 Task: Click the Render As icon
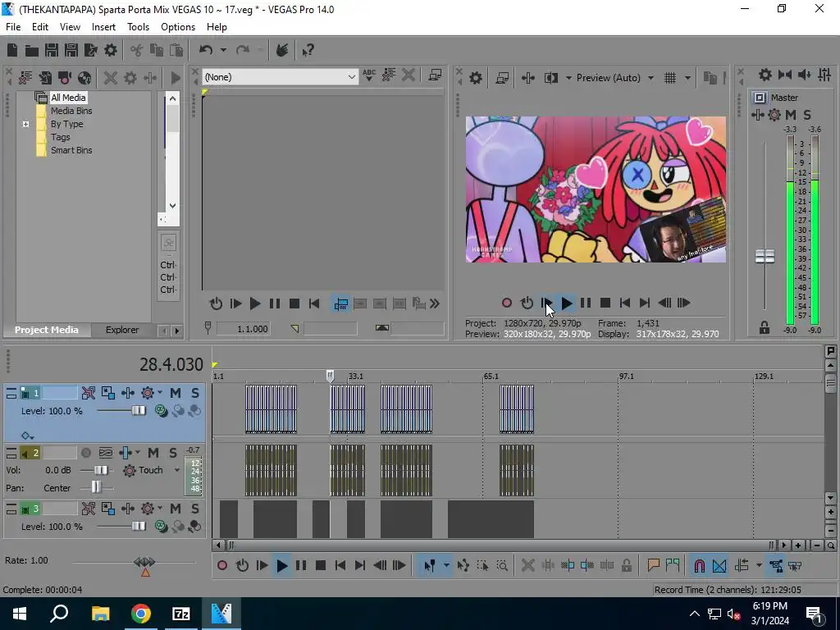coord(90,50)
